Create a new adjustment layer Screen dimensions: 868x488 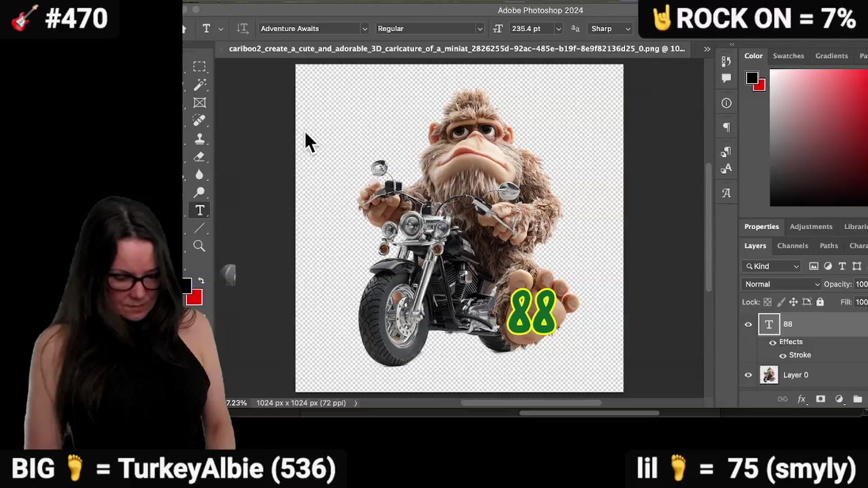[840, 399]
